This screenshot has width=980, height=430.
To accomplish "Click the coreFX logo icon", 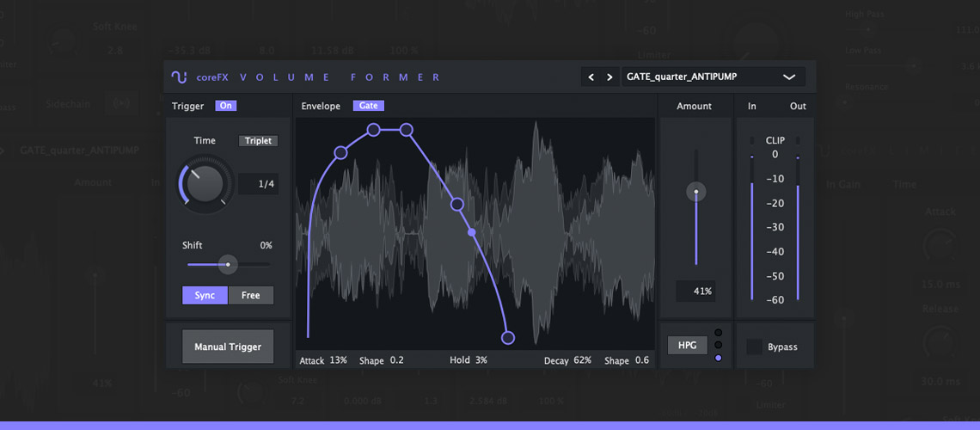I will [179, 77].
